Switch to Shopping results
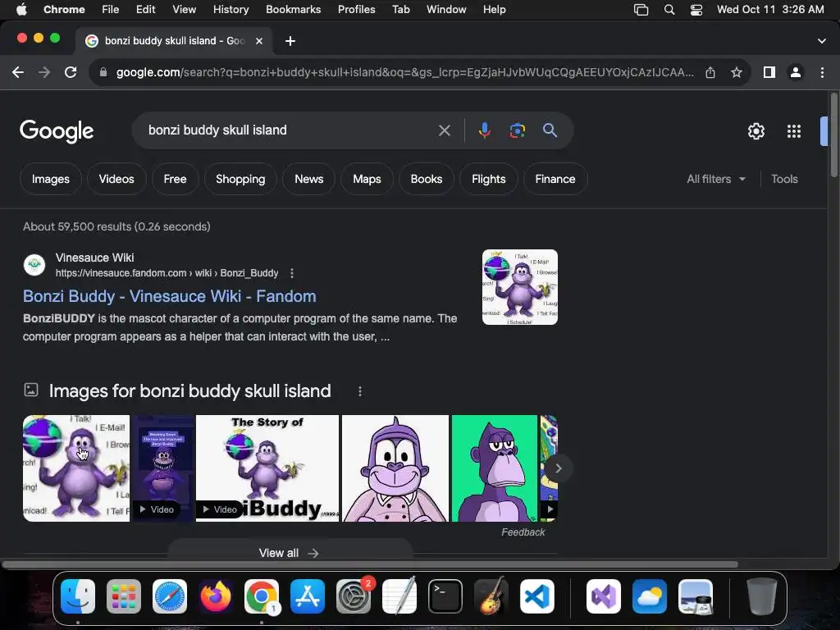 (x=240, y=179)
